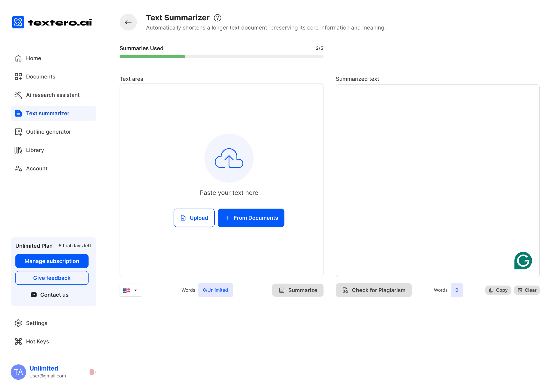The height and width of the screenshot is (392, 552).
Task: Click inside the Summarized text area
Action: click(437, 169)
